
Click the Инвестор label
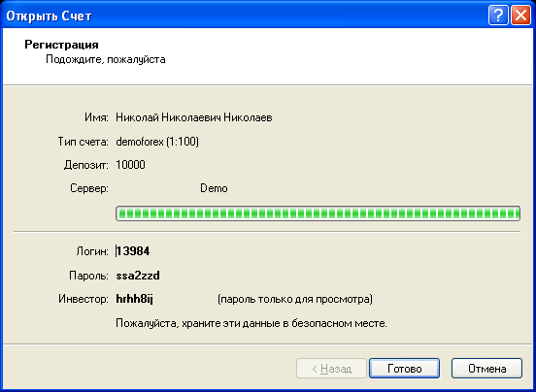click(84, 299)
